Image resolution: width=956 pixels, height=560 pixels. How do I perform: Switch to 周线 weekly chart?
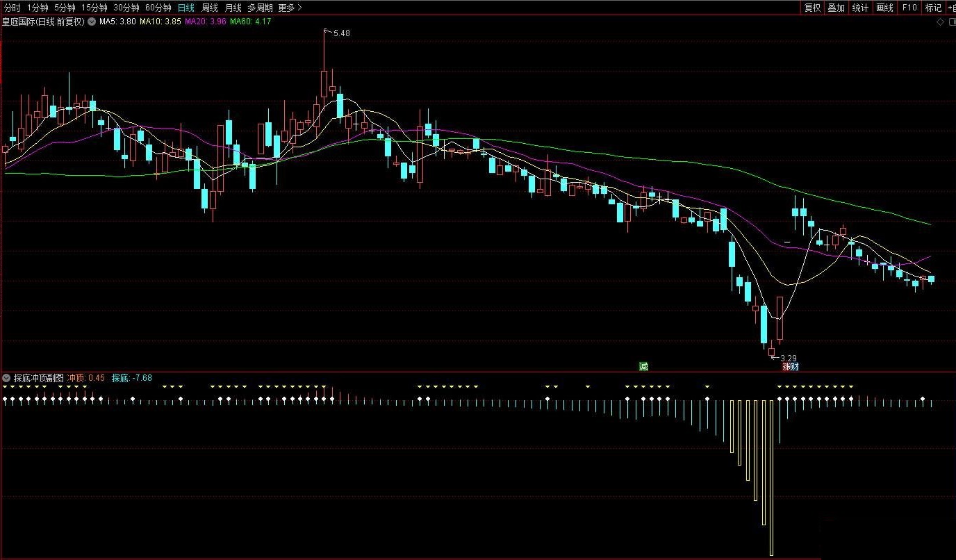pos(209,8)
